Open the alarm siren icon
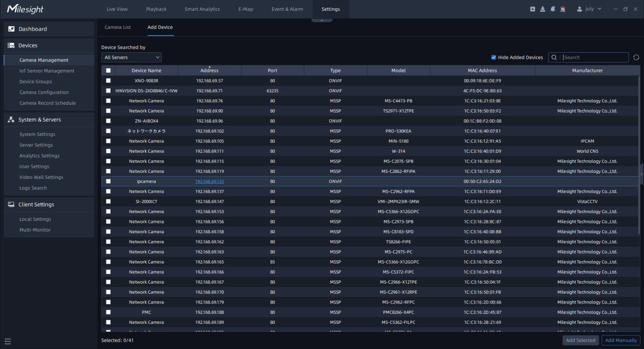The height and width of the screenshot is (349, 644). [563, 9]
